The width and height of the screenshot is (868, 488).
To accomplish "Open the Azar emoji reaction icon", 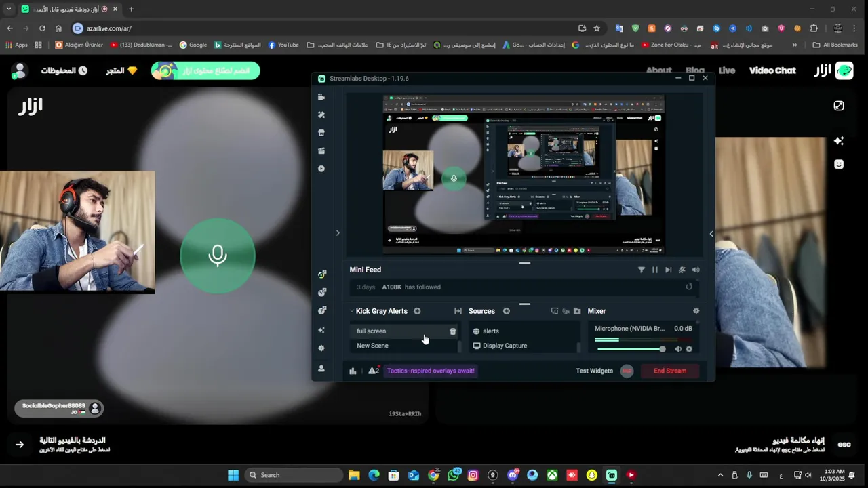I will (839, 164).
